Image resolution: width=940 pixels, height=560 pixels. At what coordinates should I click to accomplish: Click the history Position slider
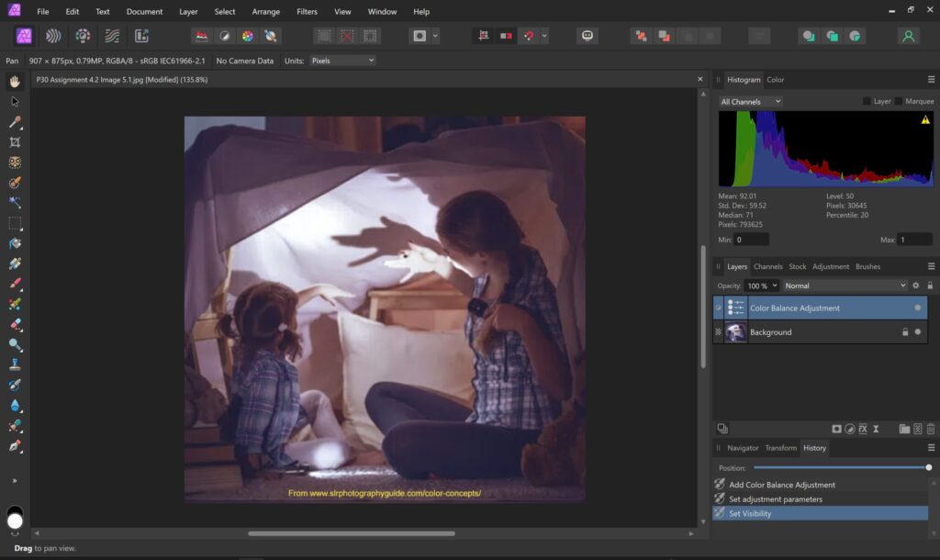tap(840, 467)
